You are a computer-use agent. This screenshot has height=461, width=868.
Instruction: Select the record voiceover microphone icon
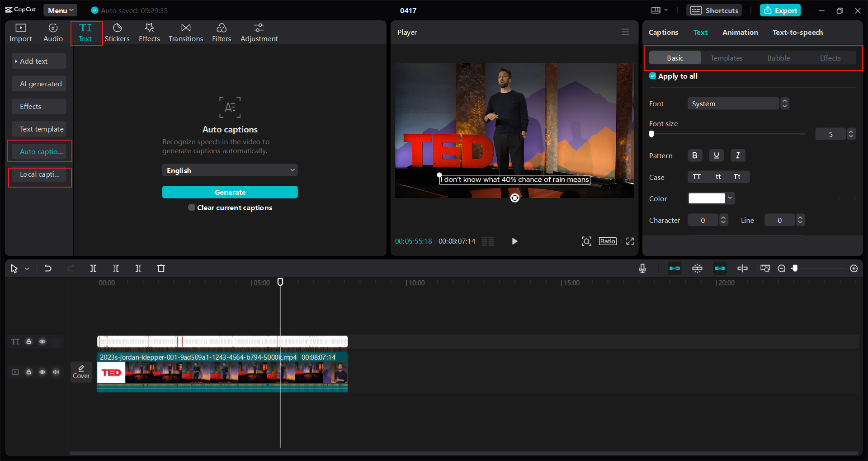pos(642,268)
